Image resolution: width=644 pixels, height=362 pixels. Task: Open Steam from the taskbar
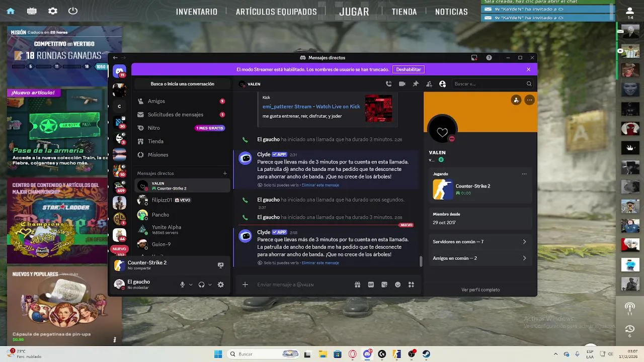click(426, 354)
